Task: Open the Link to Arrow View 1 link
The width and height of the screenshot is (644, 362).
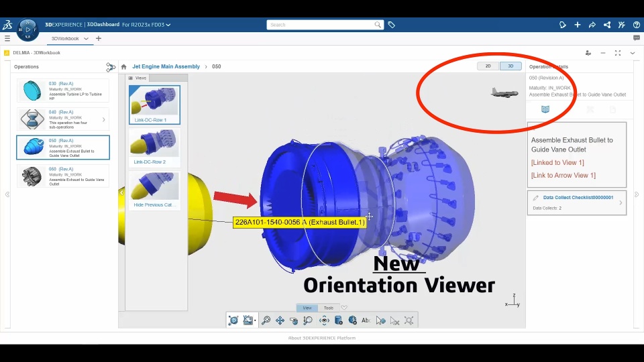Action: [563, 175]
